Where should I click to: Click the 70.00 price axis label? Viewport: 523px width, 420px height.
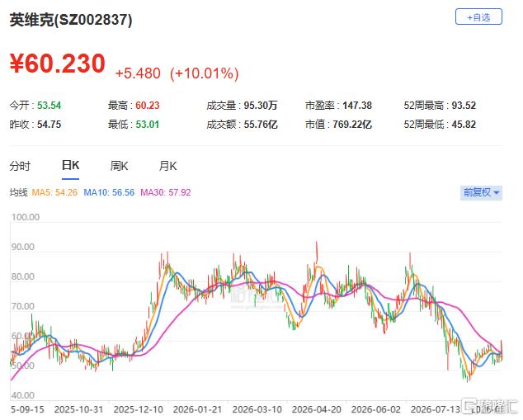point(23,306)
